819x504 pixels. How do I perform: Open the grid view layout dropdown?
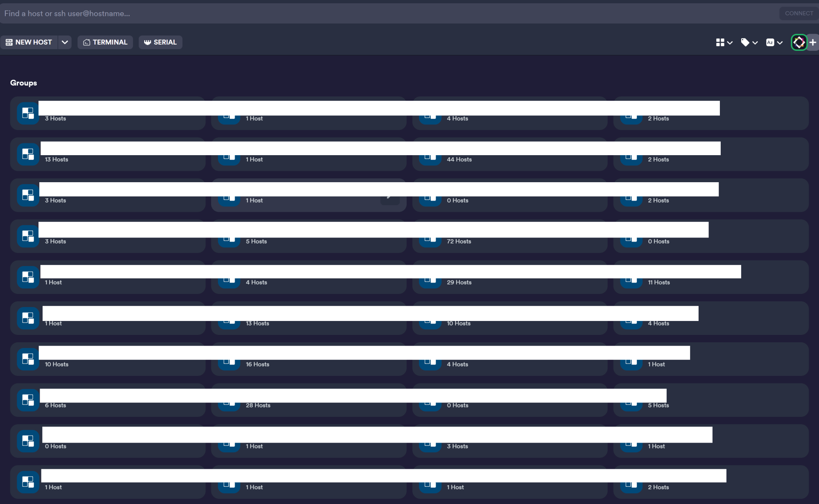(x=724, y=42)
